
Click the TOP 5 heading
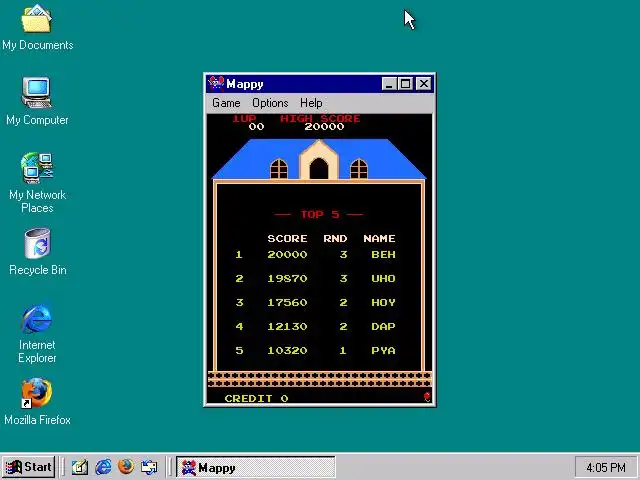pyautogui.click(x=320, y=214)
